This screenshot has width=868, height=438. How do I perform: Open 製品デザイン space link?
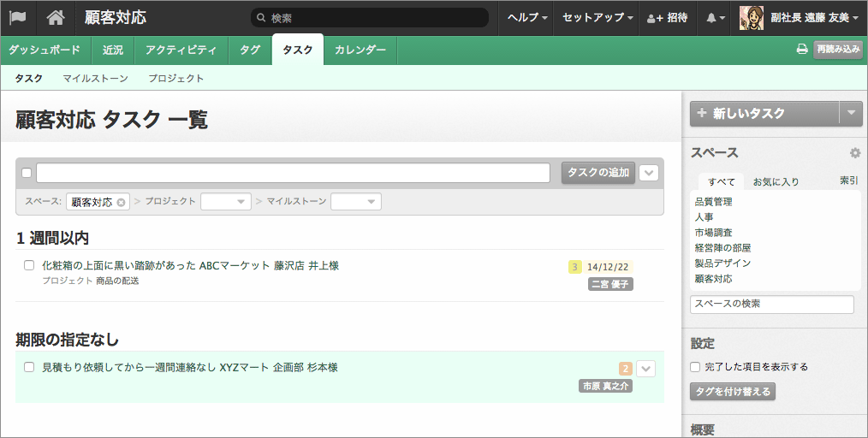pyautogui.click(x=723, y=263)
